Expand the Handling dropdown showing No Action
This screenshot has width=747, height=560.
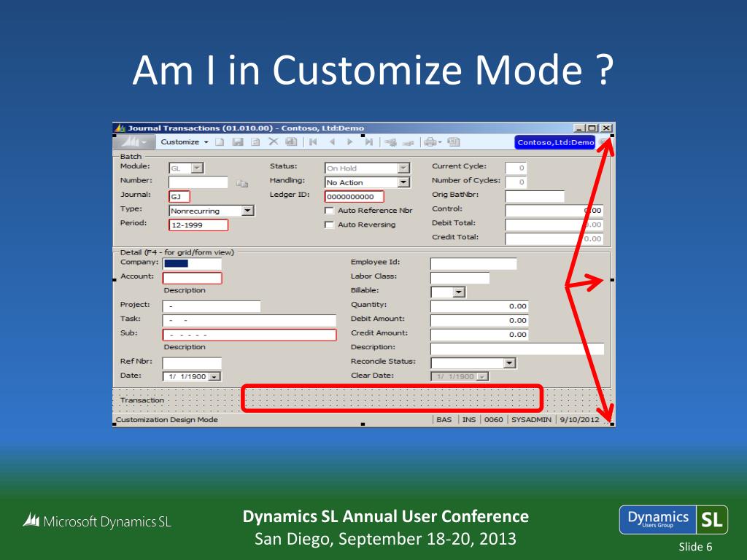click(403, 182)
